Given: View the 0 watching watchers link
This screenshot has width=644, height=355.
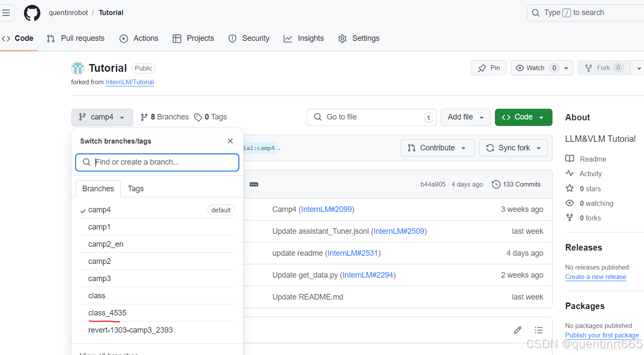Looking at the screenshot, I should [x=589, y=203].
